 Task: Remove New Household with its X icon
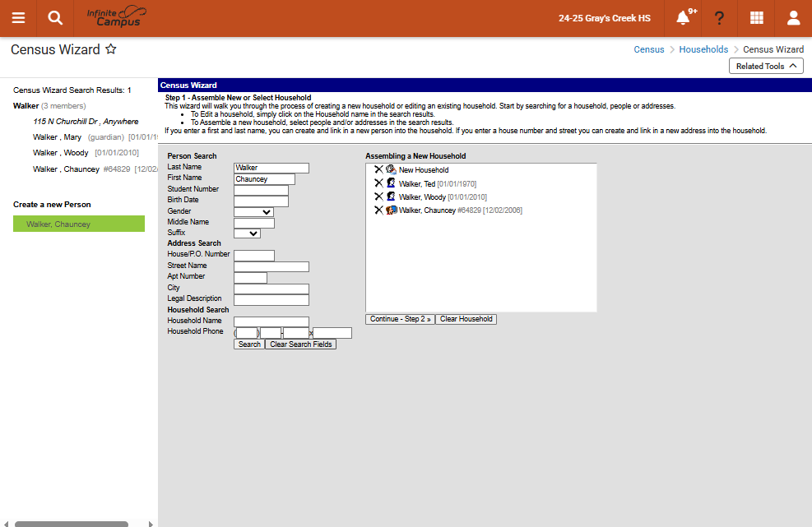pyautogui.click(x=378, y=169)
